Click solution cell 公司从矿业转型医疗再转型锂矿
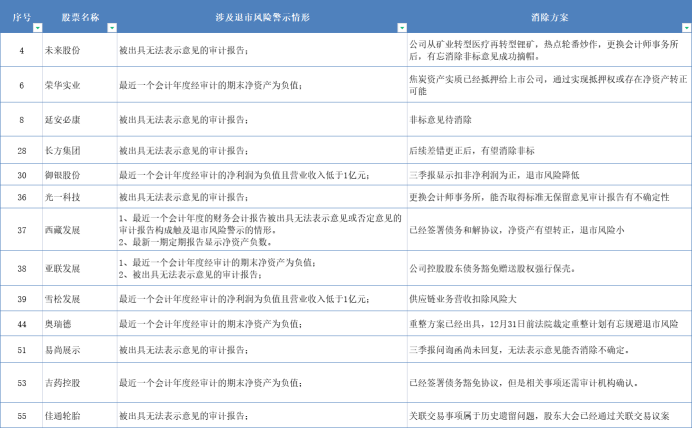692x428 pixels. click(x=549, y=50)
